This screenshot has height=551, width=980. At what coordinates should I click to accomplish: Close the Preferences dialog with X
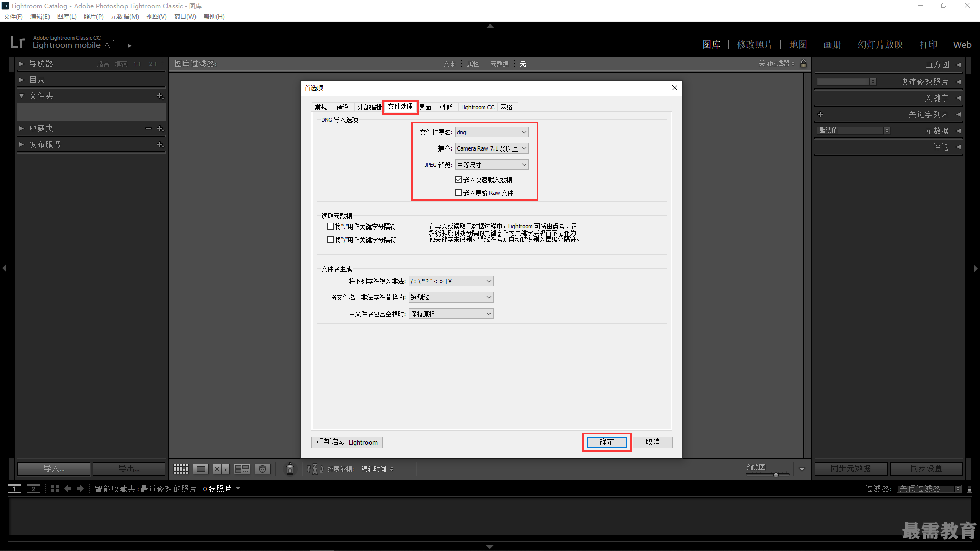point(675,88)
